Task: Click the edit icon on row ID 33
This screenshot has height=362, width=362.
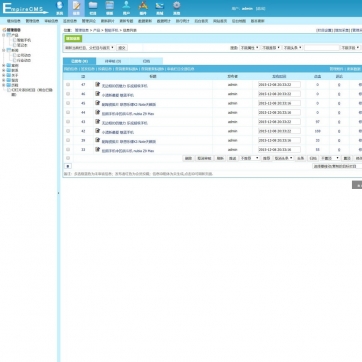Action: pos(97,150)
